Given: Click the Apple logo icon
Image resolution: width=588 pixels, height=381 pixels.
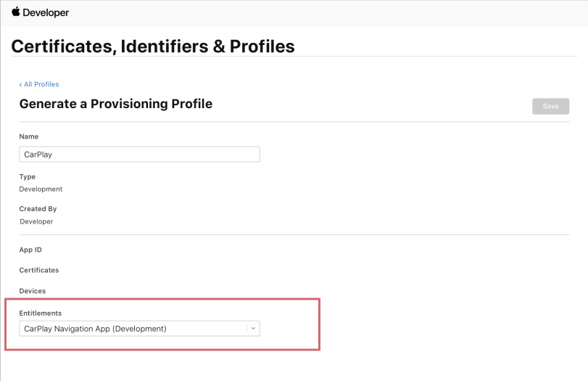Looking at the screenshot, I should point(15,12).
